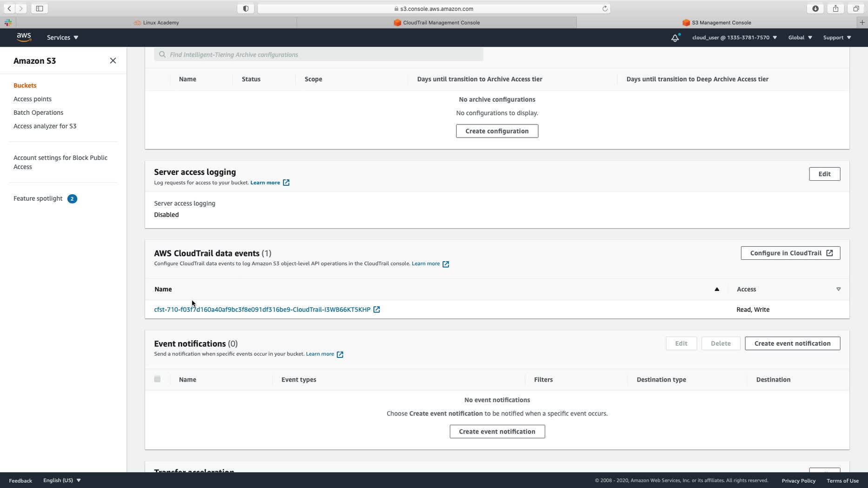Click Create event notification in section header
The width and height of the screenshot is (868, 488).
pos(792,343)
